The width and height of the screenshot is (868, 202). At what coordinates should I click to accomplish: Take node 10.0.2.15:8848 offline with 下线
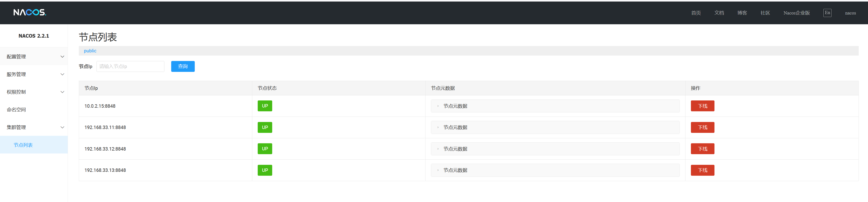pos(702,106)
